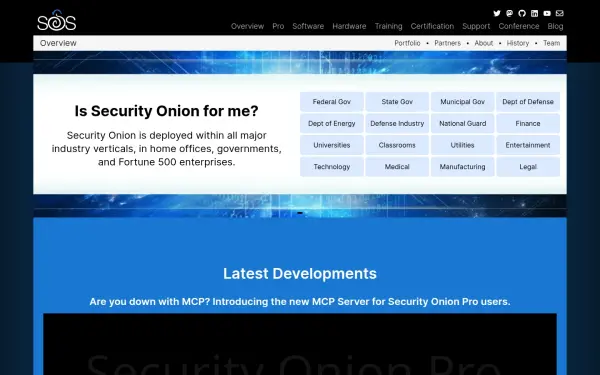Select the State Gov tile
Screen dimensions: 600x375
click(397, 102)
